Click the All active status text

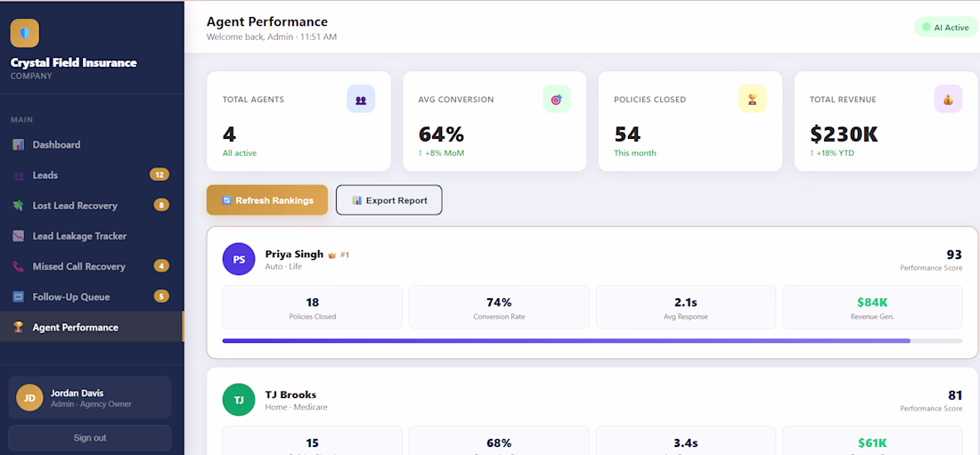[x=240, y=153]
